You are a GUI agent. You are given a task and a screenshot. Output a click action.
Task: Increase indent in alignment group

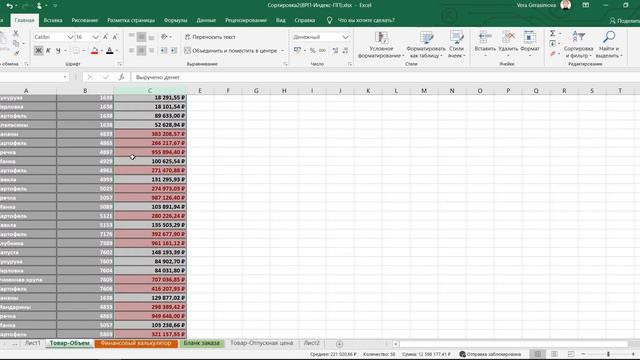coord(173,51)
